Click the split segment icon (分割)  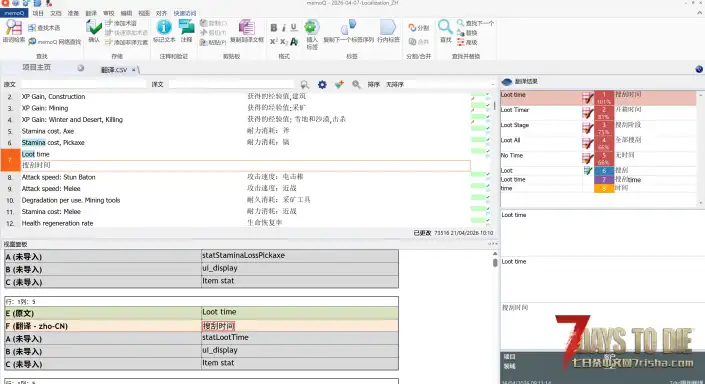point(412,28)
